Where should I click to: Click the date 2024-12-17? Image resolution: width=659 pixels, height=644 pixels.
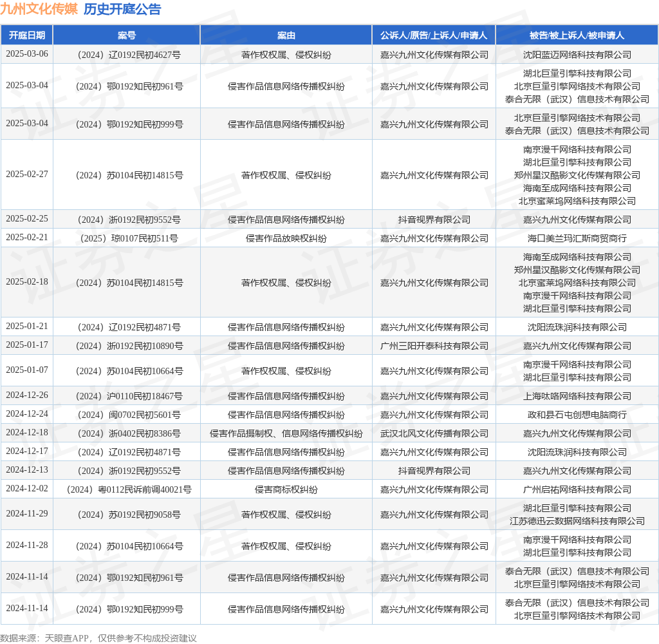[27, 451]
